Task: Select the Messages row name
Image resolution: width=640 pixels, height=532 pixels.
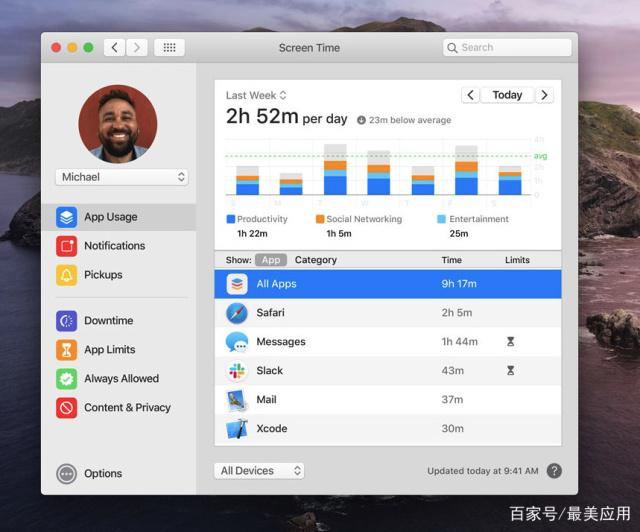Action: (x=281, y=342)
